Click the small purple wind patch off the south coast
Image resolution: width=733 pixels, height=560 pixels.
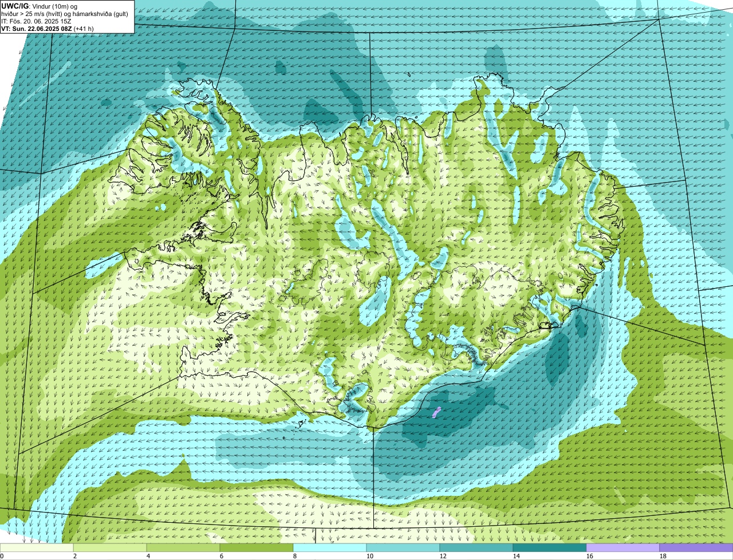[x=436, y=412]
